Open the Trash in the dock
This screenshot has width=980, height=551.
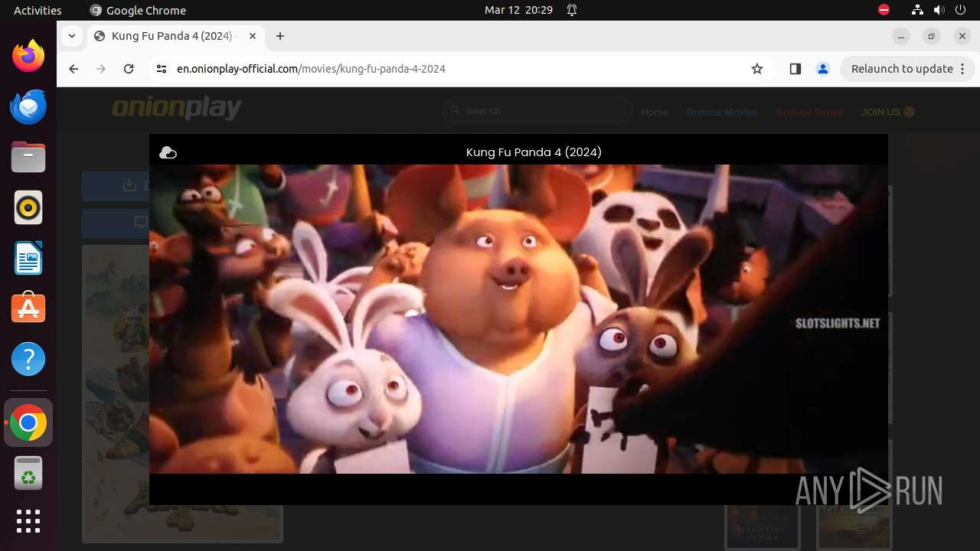pyautogui.click(x=28, y=474)
